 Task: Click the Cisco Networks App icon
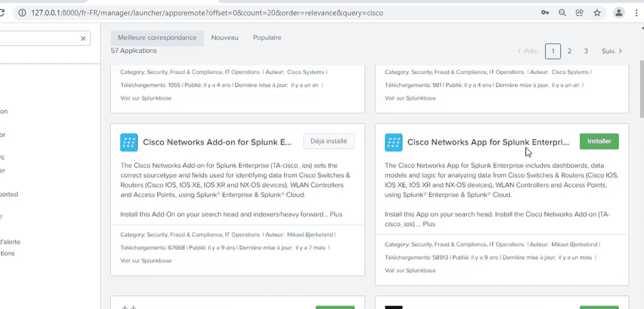coord(393,142)
